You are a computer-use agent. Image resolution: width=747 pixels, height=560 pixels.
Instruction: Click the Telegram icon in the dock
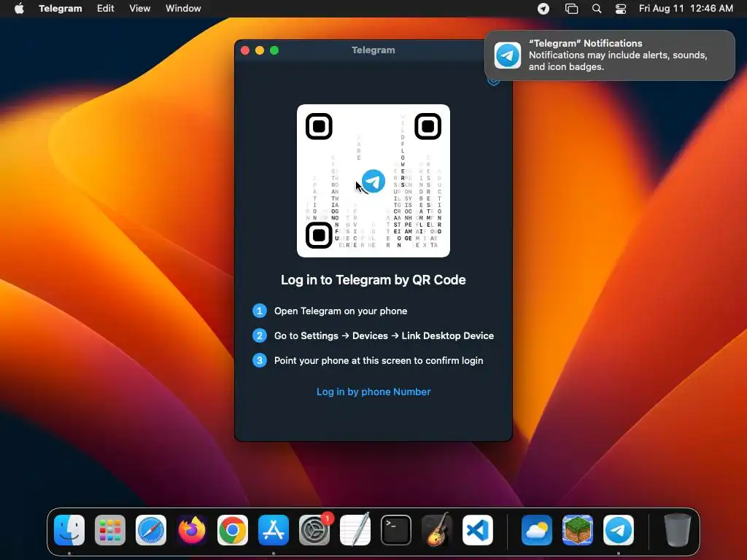[619, 530]
